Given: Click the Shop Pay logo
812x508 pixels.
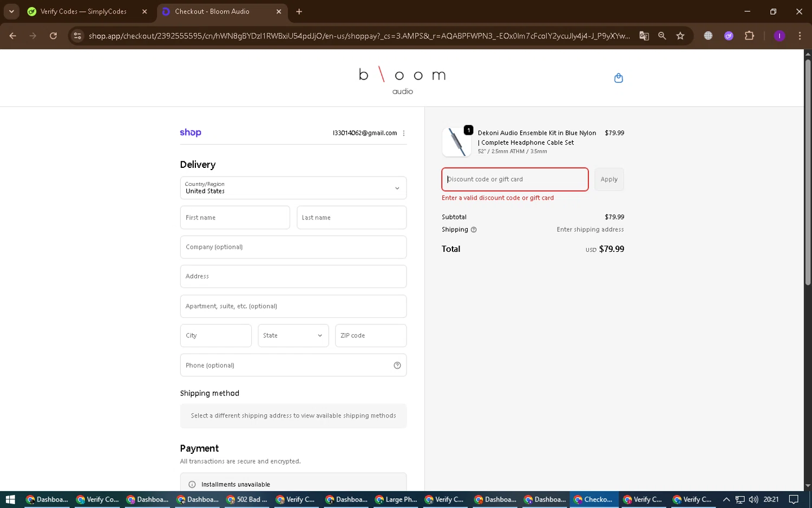Looking at the screenshot, I should (191, 133).
